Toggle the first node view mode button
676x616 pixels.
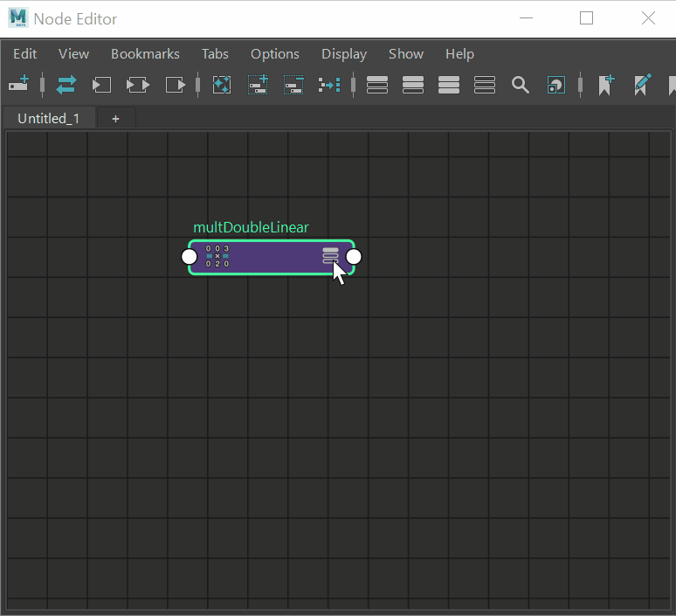point(377,85)
